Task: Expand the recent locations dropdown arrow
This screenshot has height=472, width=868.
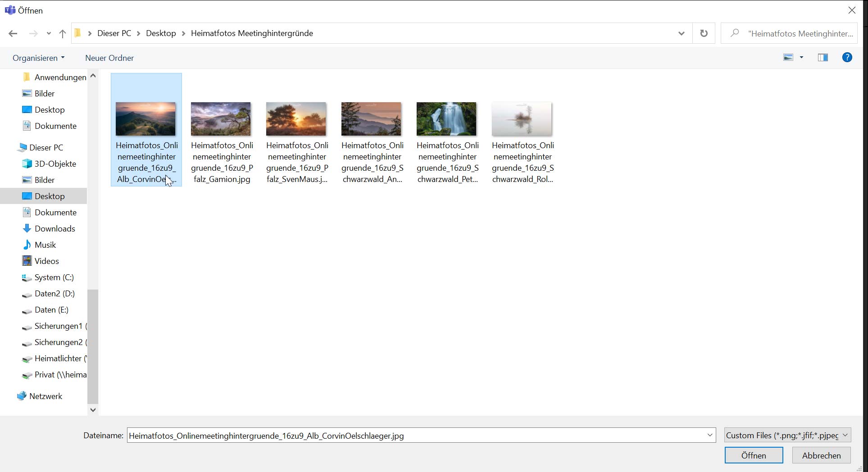Action: [x=49, y=33]
